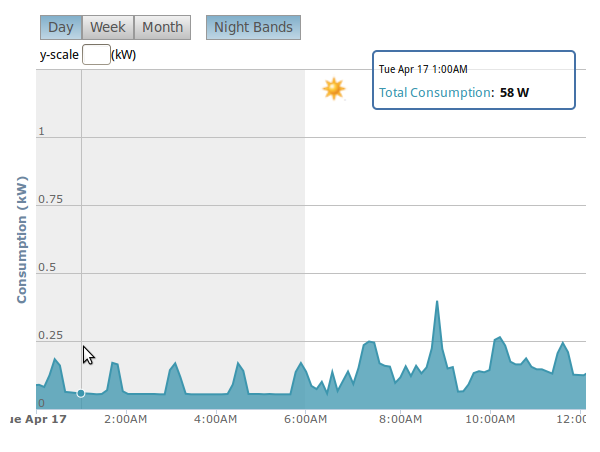Viewport: 600px width, 452px height.
Task: Click the Total Consumption tooltip label
Action: pos(436,92)
